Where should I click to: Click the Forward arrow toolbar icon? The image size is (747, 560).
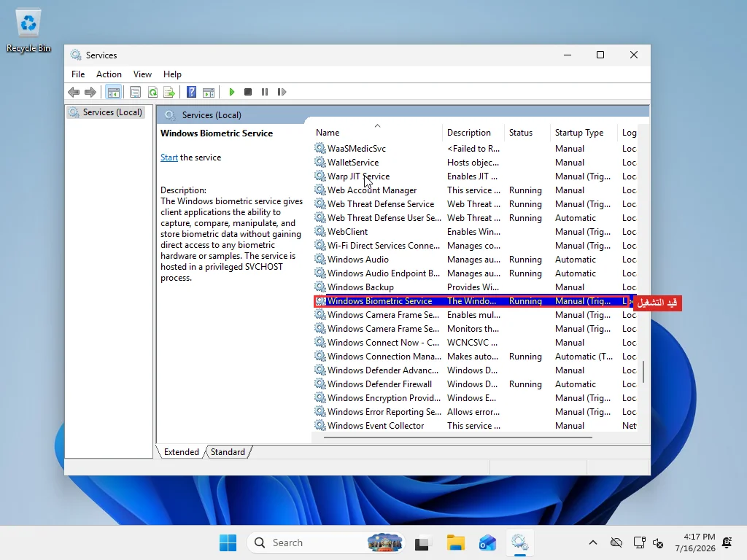pos(90,92)
